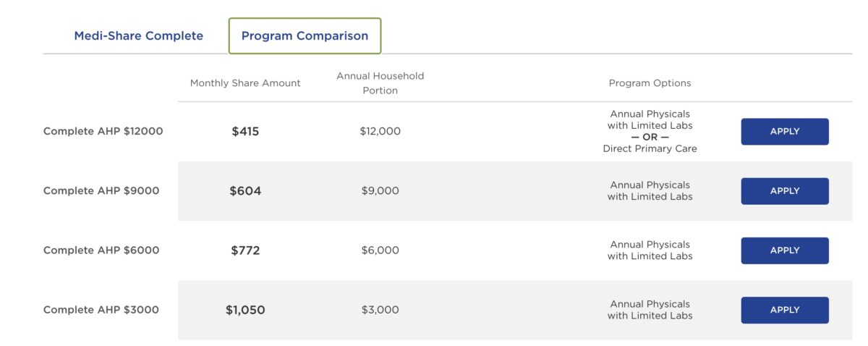Click the Direct Primary Care option text
Image resolution: width=868 pixels, height=346 pixels.
650,149
